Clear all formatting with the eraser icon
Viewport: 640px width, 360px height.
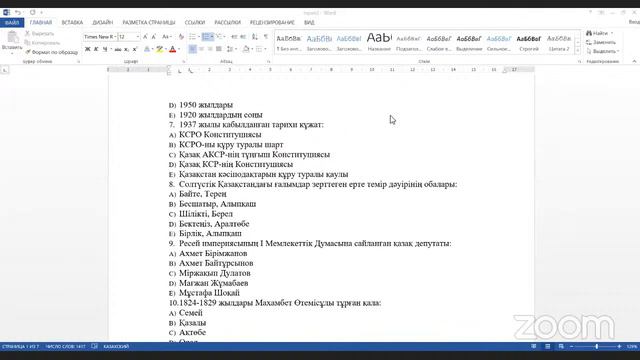tap(181, 37)
